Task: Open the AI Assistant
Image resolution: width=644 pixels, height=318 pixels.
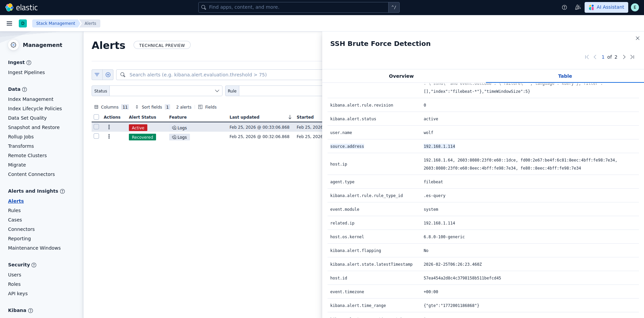Action: pyautogui.click(x=606, y=7)
